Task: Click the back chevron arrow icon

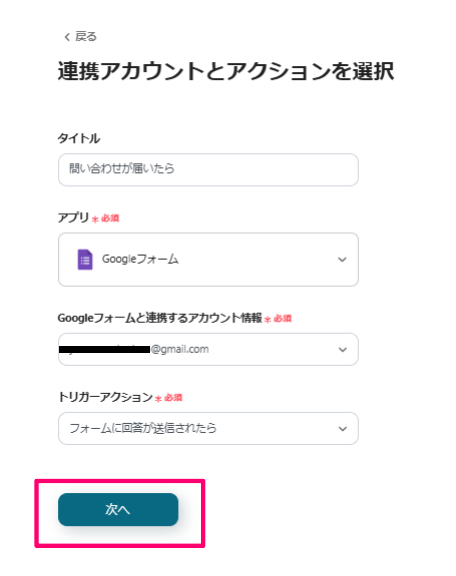Action: (67, 37)
